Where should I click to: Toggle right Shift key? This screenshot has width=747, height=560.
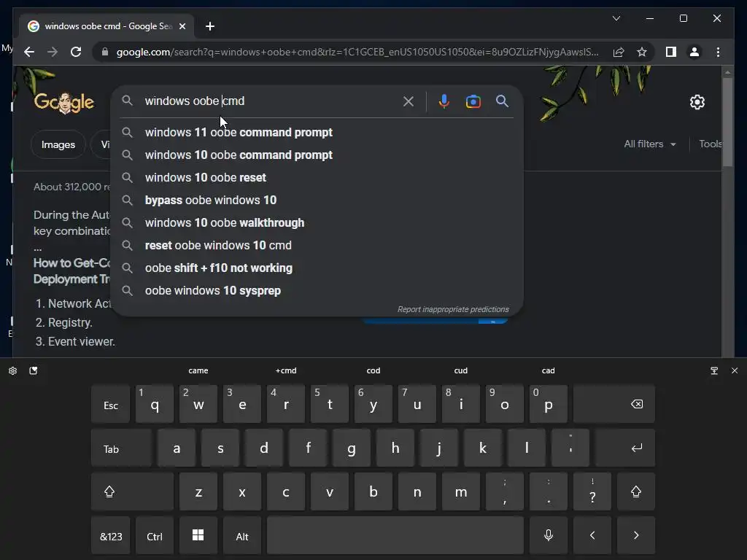pyautogui.click(x=636, y=491)
